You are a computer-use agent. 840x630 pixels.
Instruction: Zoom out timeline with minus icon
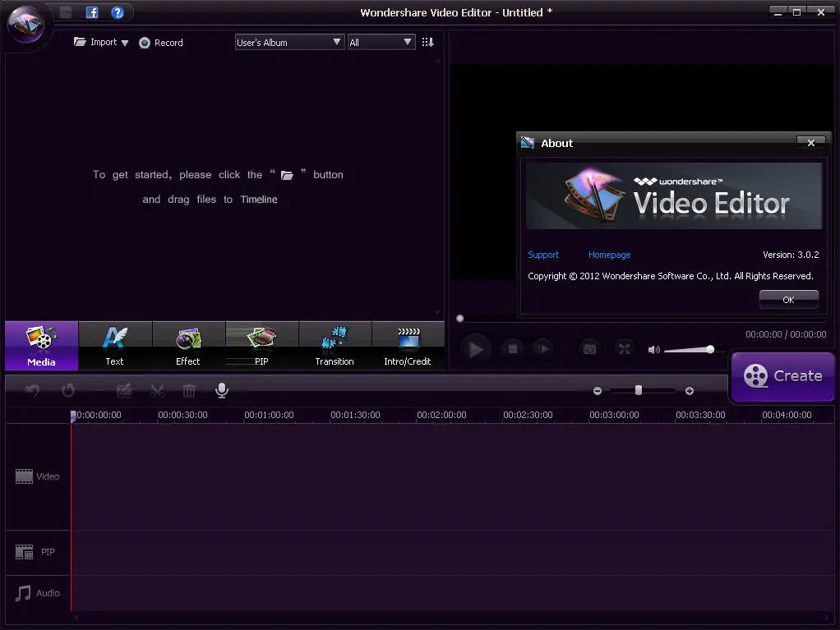[x=598, y=391]
